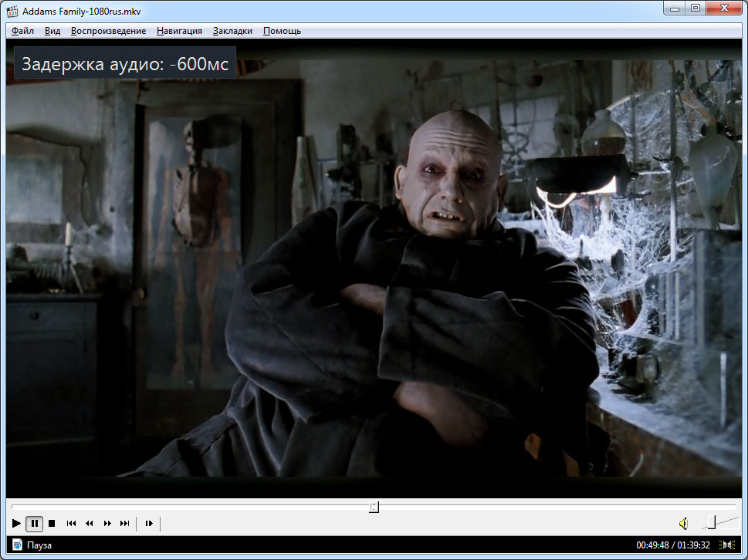748x560 pixels.
Task: Click the volume slider handle
Action: [711, 523]
